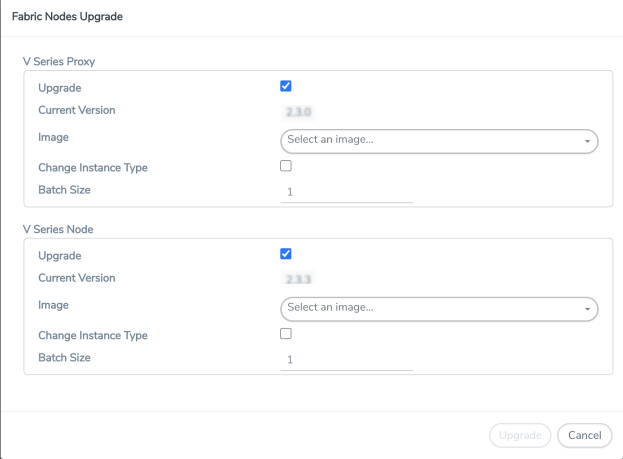Click the Fabric Nodes Upgrade dialog title
Viewport: 623px width, 459px height.
(67, 18)
